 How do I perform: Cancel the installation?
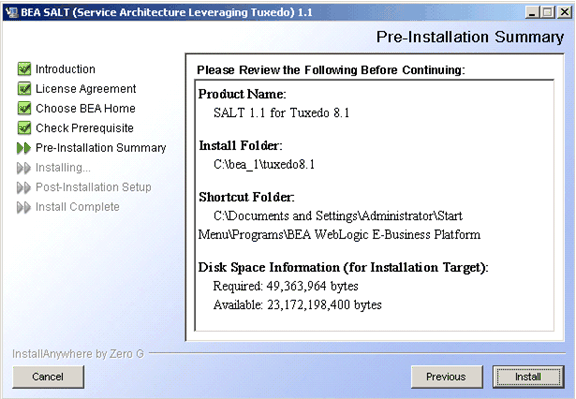(x=48, y=377)
